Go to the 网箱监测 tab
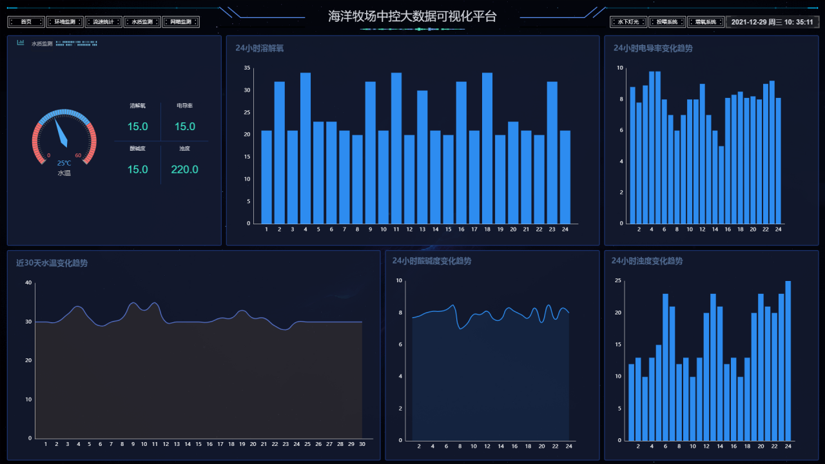The image size is (826, 465). (x=181, y=21)
